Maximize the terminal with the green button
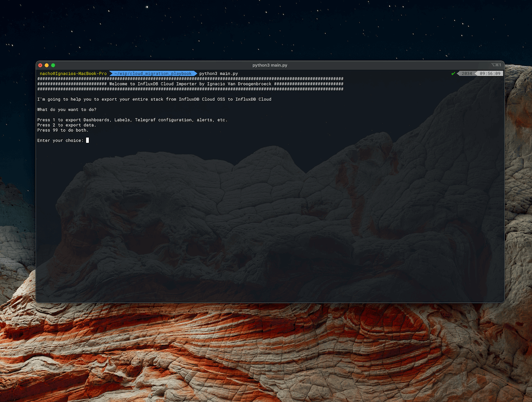 tap(53, 65)
